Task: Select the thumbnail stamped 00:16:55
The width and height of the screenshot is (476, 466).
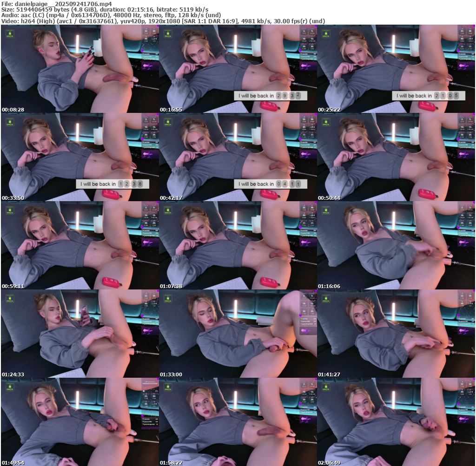Action: click(238, 69)
